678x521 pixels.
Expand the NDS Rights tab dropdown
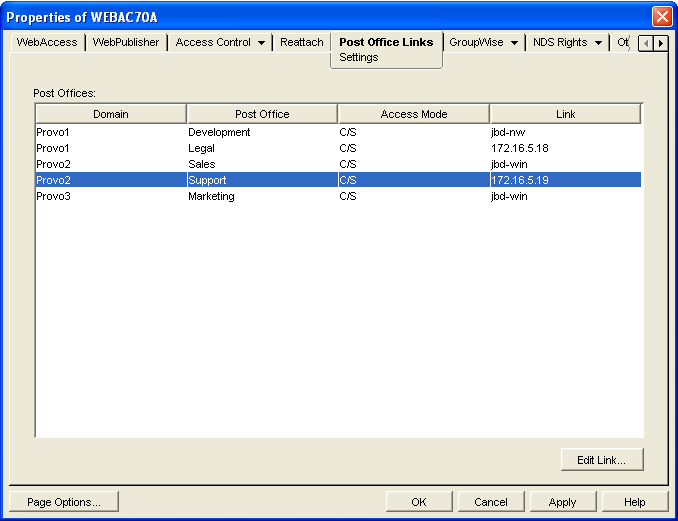(x=598, y=43)
